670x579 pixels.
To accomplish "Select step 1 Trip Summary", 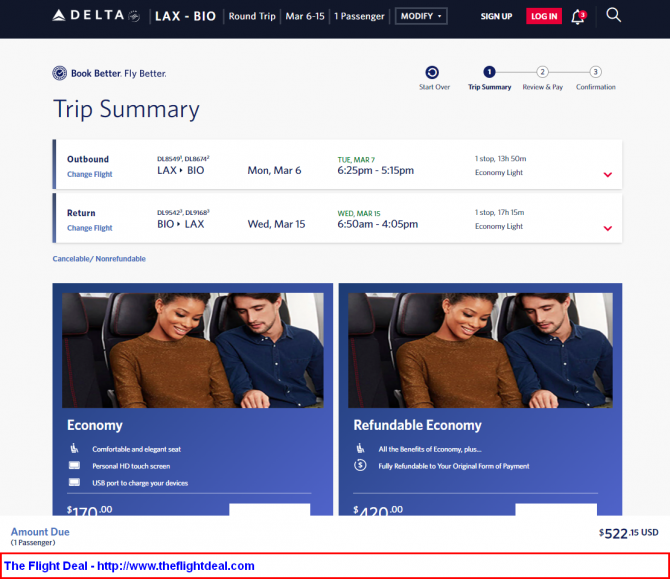I will click(489, 72).
